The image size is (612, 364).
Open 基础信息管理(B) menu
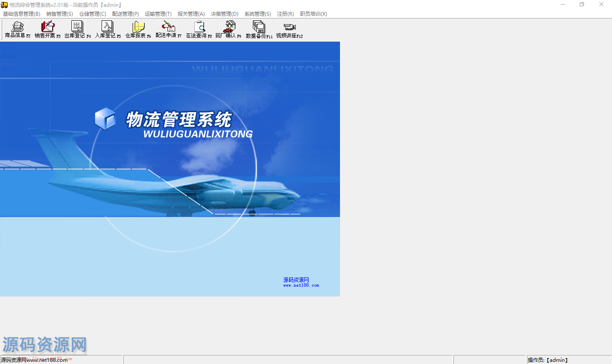click(22, 14)
